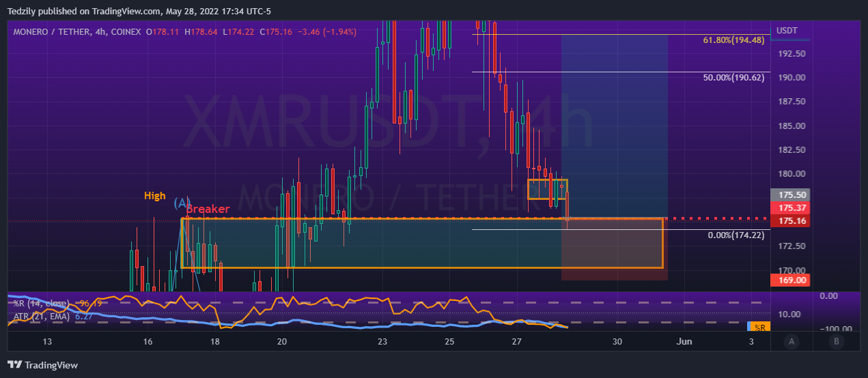Open the TradingView logo at bottom left
The image size is (868, 378).
42,365
